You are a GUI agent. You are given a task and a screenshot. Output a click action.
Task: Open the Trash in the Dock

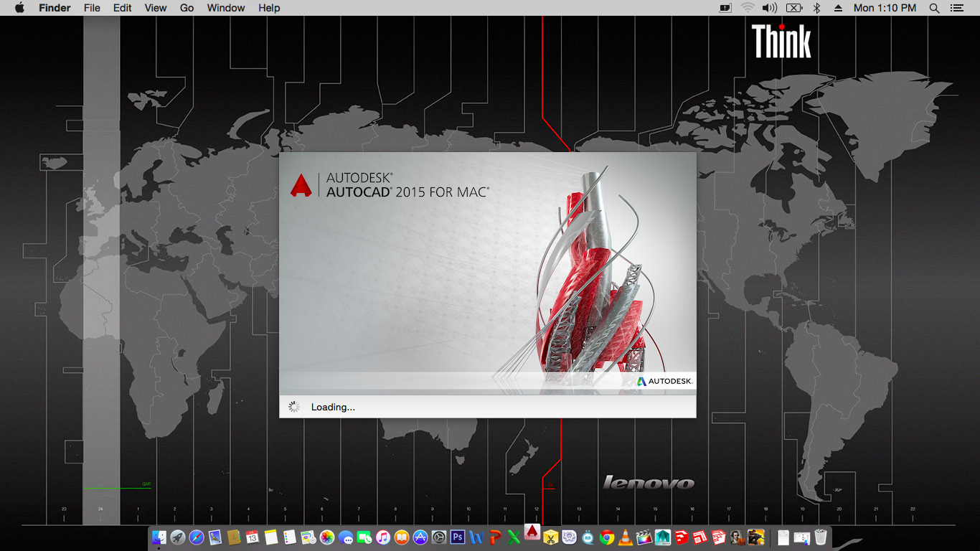click(x=821, y=537)
